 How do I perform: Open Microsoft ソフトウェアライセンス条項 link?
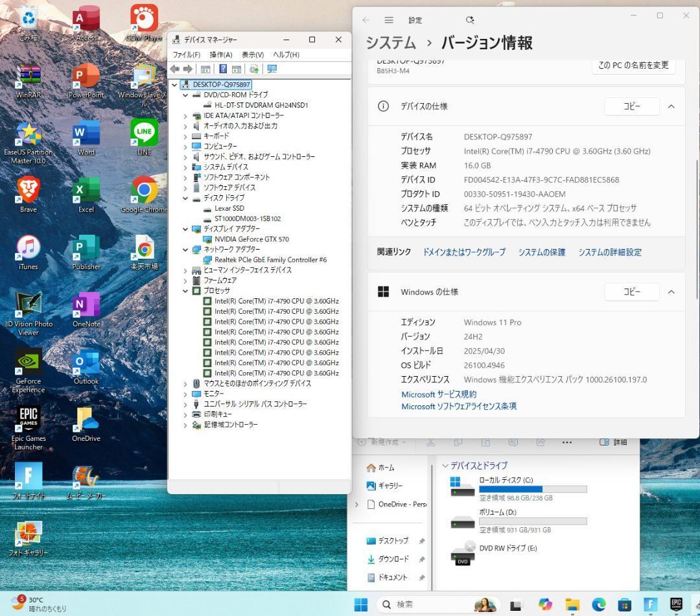(x=458, y=407)
